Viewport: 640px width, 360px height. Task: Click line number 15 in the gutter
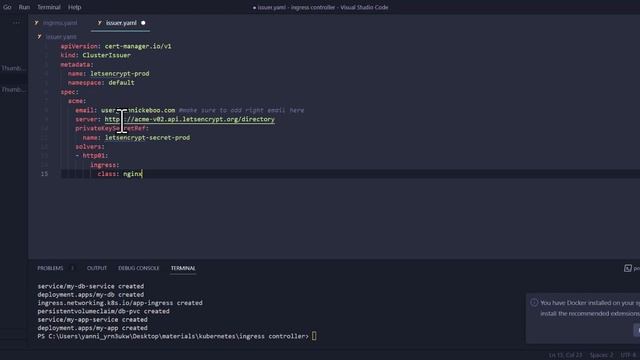(44, 174)
